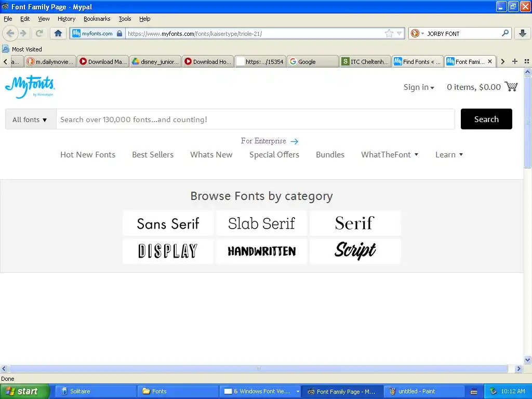532x399 pixels.
Task: Open the Home page icon
Action: (x=58, y=33)
